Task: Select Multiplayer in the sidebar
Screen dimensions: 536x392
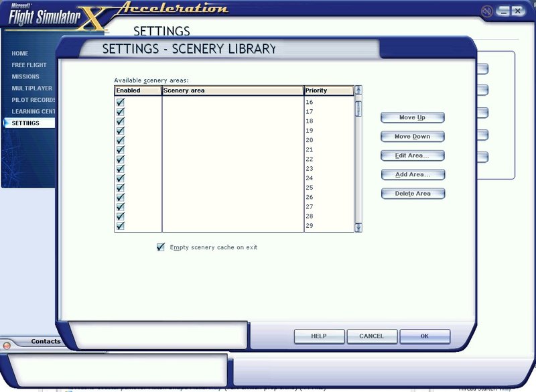Action: click(31, 88)
